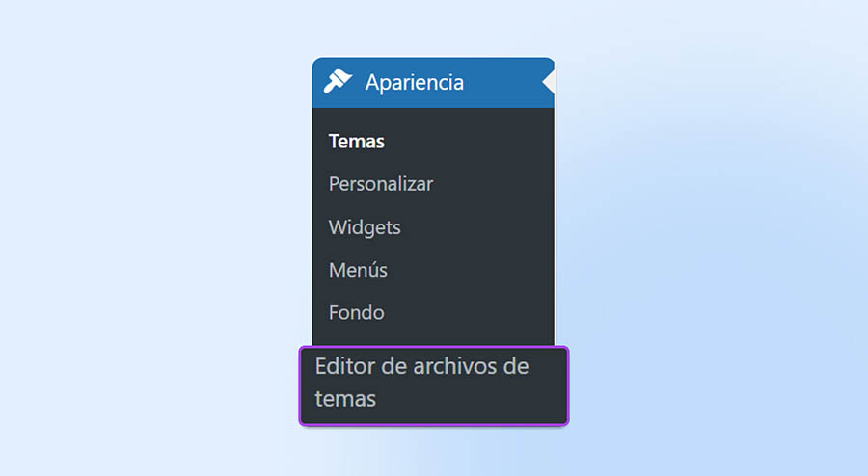Open the Apariencia menu label
This screenshot has width=868, height=476.
(414, 83)
